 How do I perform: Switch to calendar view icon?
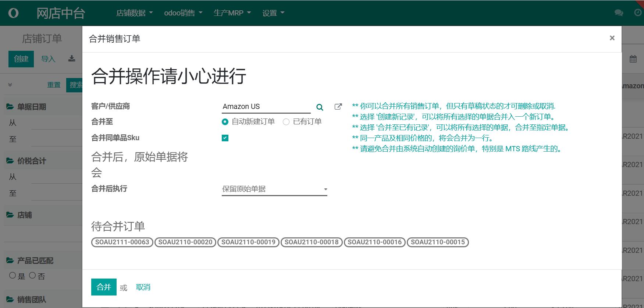pos(633,59)
